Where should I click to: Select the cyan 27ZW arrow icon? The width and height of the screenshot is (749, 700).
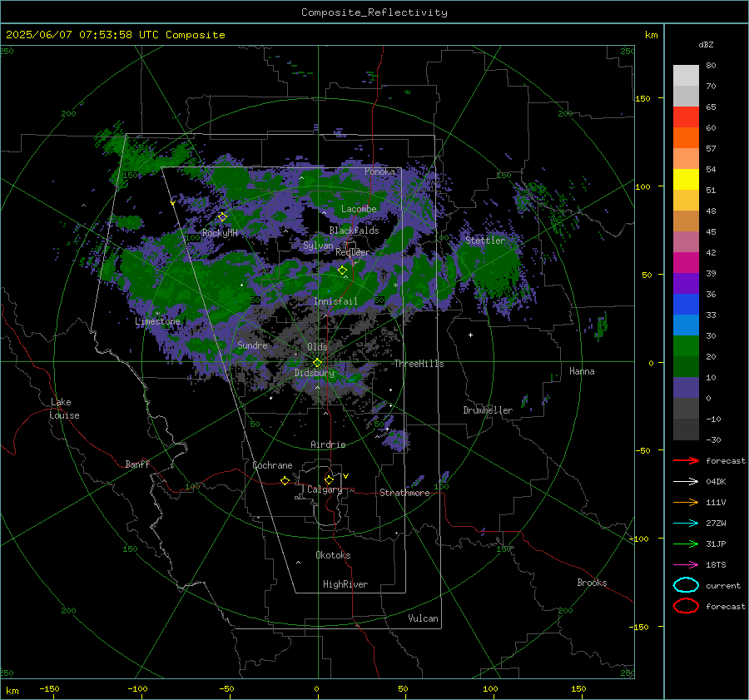[x=686, y=524]
